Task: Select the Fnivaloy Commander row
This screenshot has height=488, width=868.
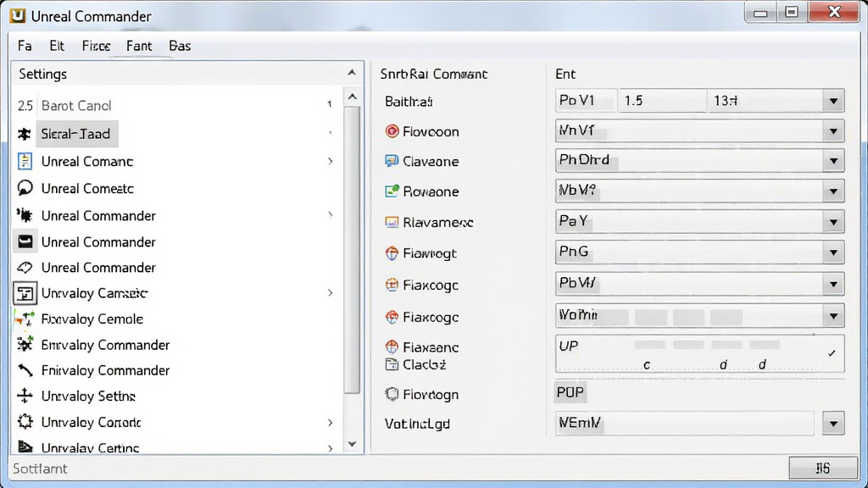Action: coord(176,370)
